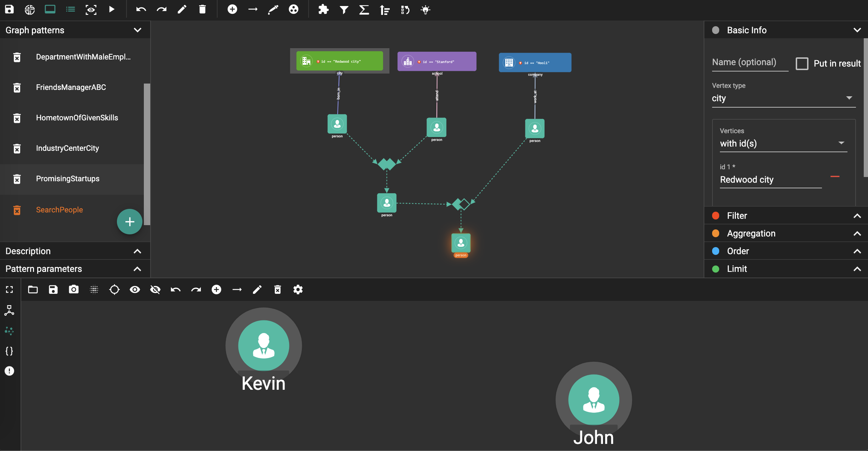The width and height of the screenshot is (868, 451).
Task: Click the lightbulb hint icon
Action: tap(425, 10)
